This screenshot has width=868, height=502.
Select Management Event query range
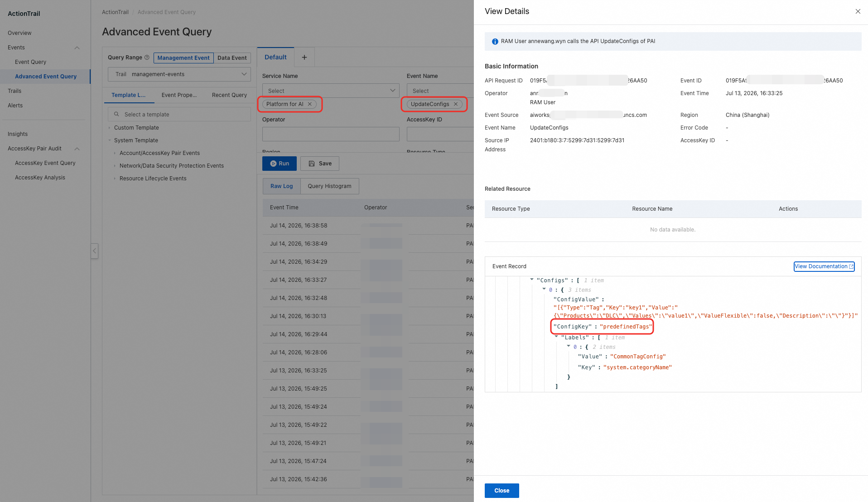tap(183, 58)
